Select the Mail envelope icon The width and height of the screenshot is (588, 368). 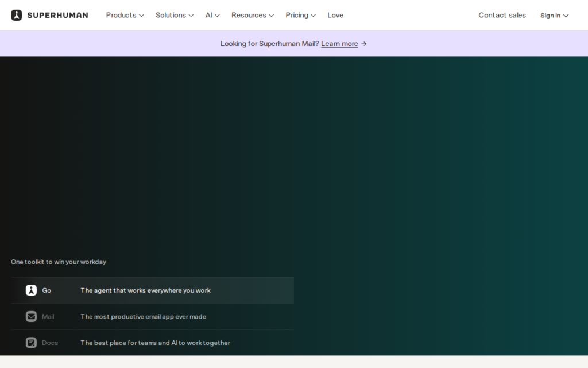pyautogui.click(x=31, y=317)
